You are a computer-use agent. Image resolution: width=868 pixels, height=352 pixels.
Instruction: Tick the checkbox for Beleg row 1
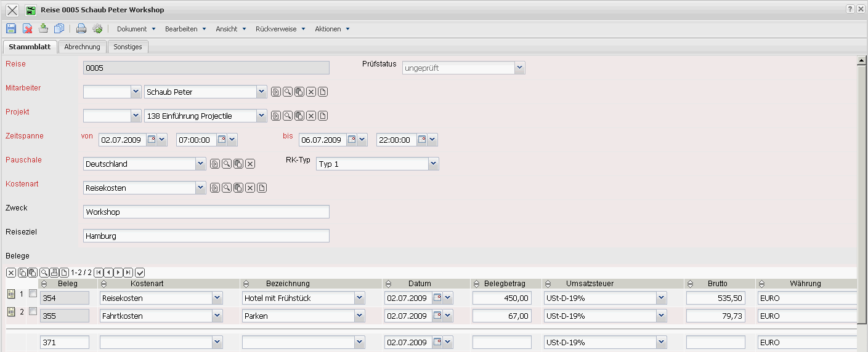pyautogui.click(x=33, y=294)
